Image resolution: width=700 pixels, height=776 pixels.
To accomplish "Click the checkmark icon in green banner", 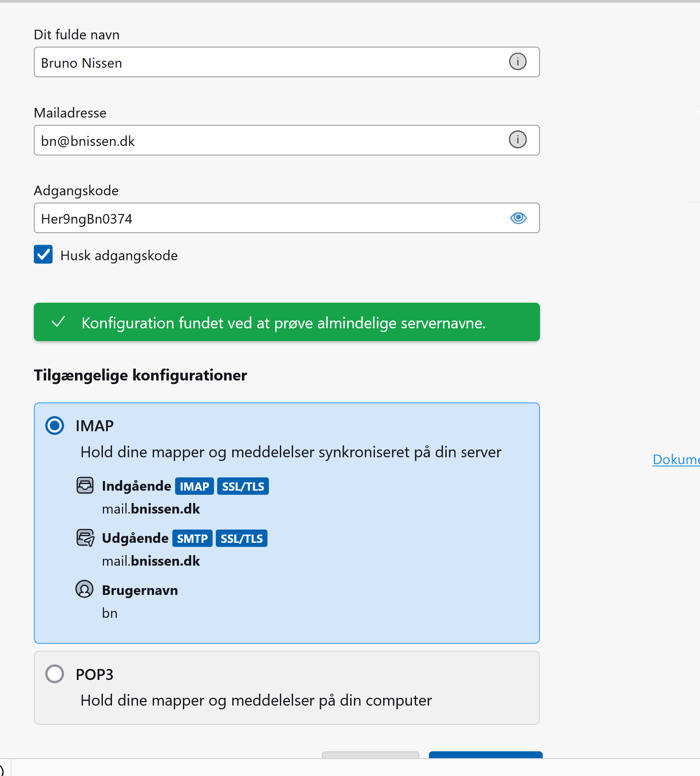I will [59, 322].
